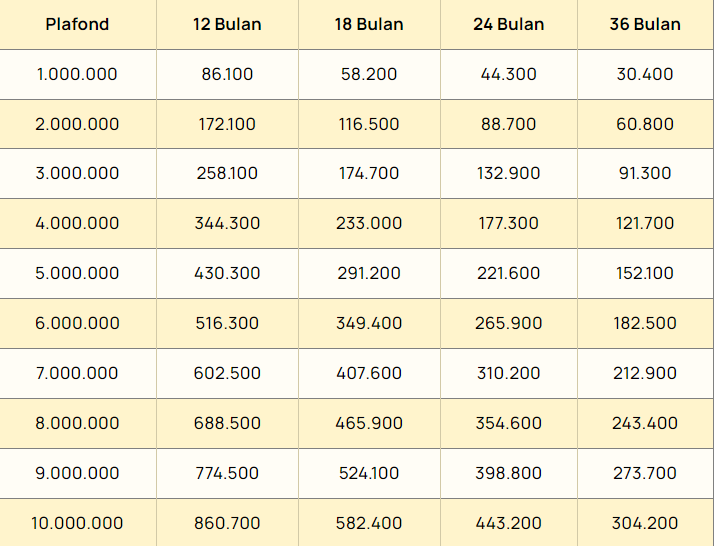Select the 10.000.000 plafond cell
Viewport: 714px width, 546px height.
point(77,523)
